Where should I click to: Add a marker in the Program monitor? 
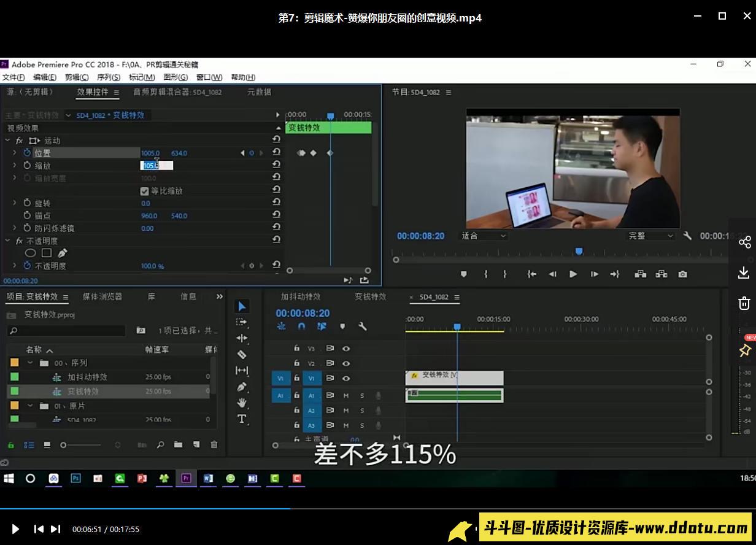click(x=464, y=274)
